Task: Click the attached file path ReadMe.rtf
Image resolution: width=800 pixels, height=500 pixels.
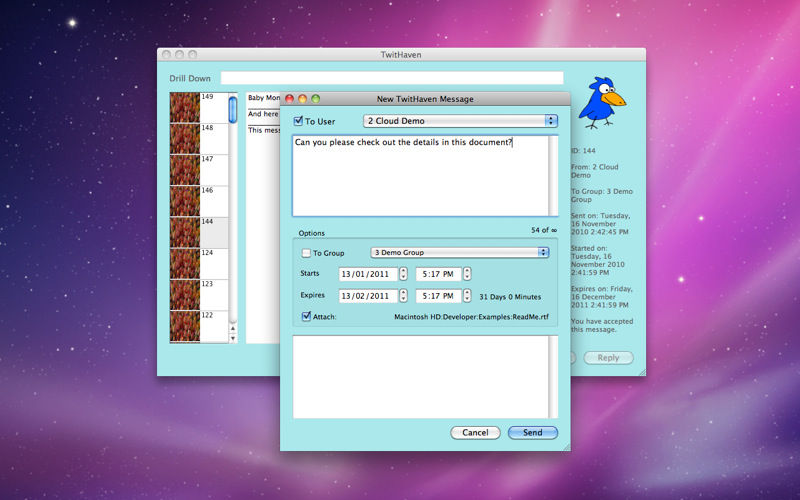Action: (471, 317)
